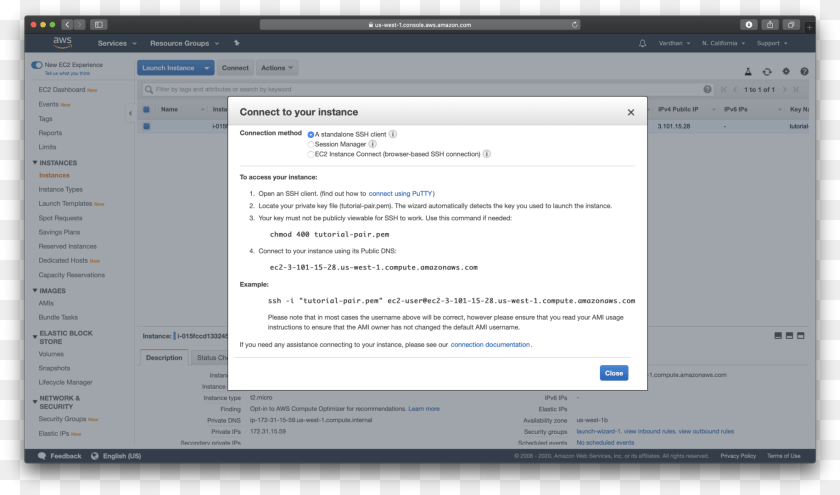Image resolution: width=840 pixels, height=495 pixels.
Task: Toggle the instance row checkbox
Action: point(146,126)
